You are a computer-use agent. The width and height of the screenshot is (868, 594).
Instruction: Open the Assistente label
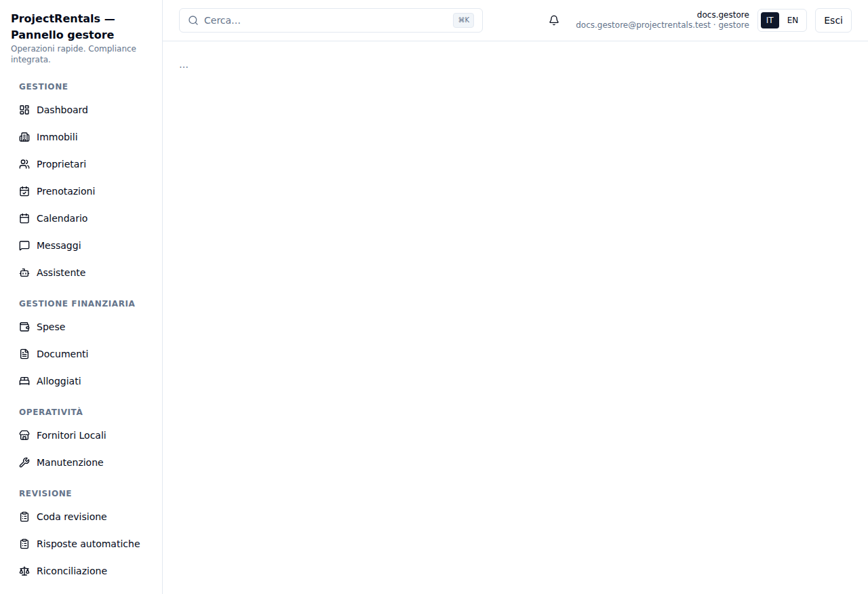click(61, 273)
